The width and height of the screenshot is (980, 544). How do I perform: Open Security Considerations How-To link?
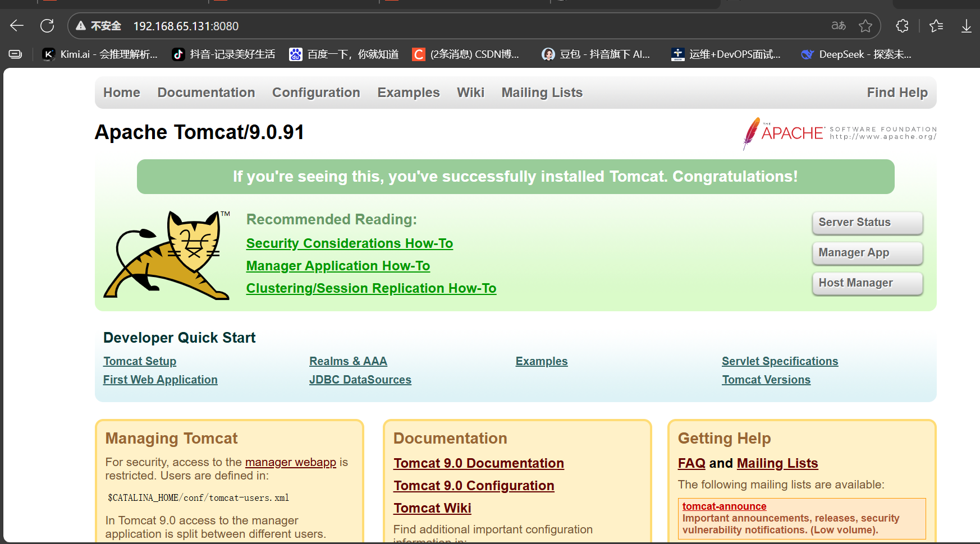pos(350,243)
